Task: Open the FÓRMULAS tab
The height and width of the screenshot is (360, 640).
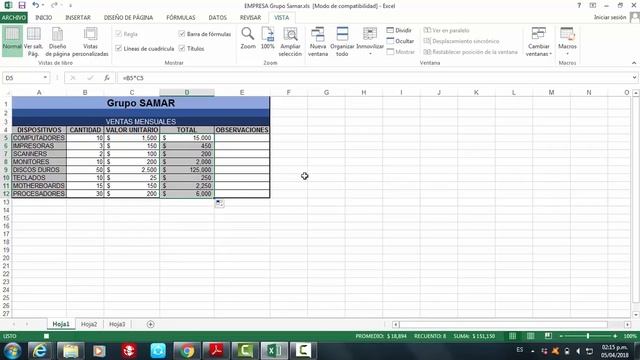Action: (x=181, y=18)
